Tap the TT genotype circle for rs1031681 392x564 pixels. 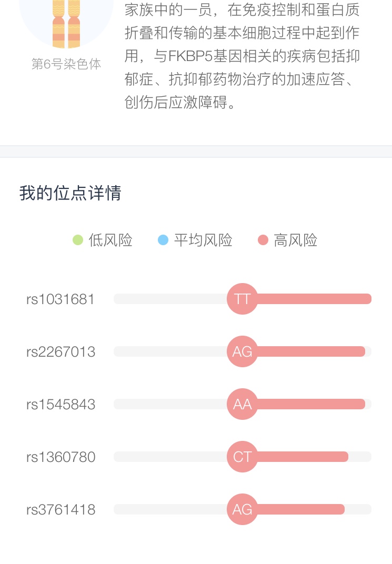click(243, 299)
